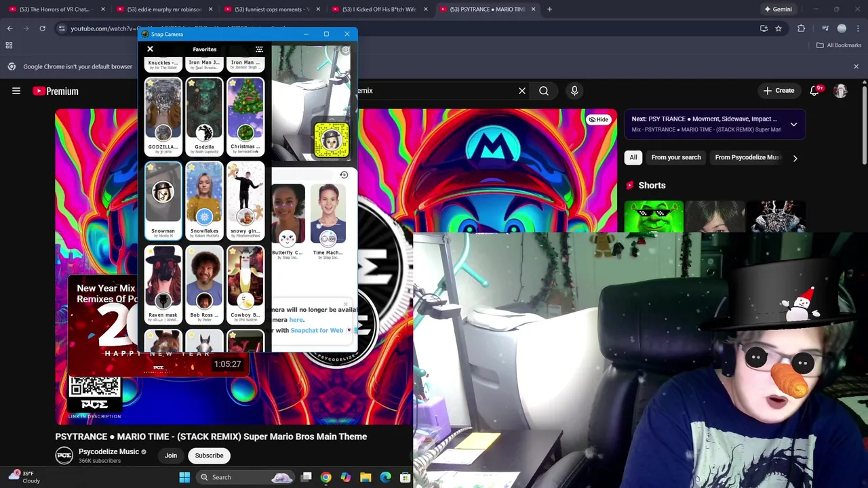
Task: Join the Psycodelize Music channel
Action: coord(171,455)
